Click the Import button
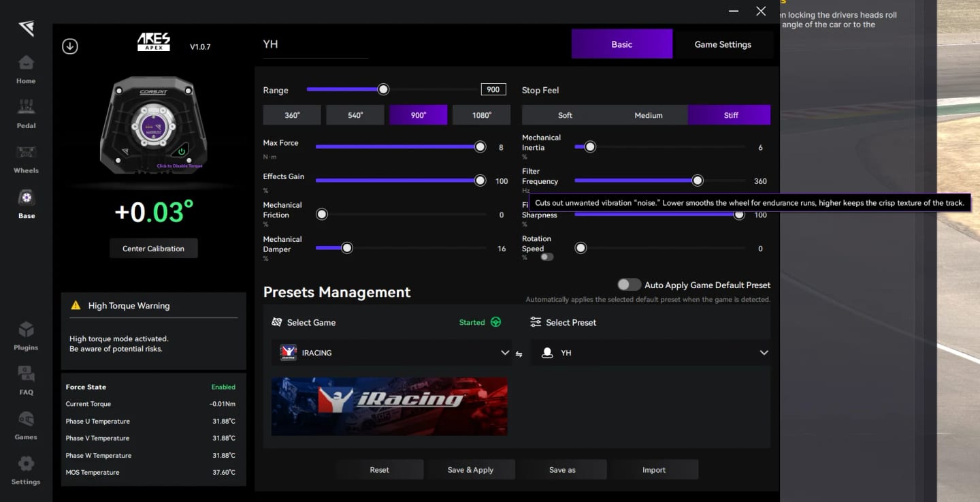 point(654,469)
